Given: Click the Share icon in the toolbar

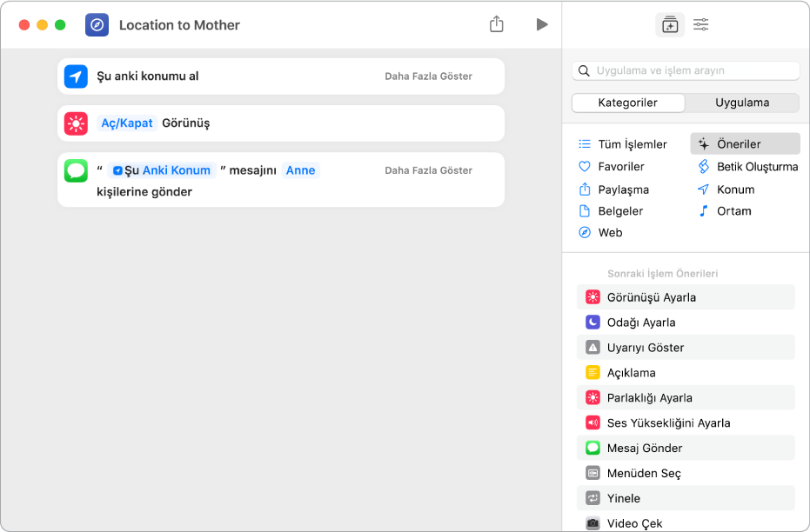Looking at the screenshot, I should [x=497, y=24].
